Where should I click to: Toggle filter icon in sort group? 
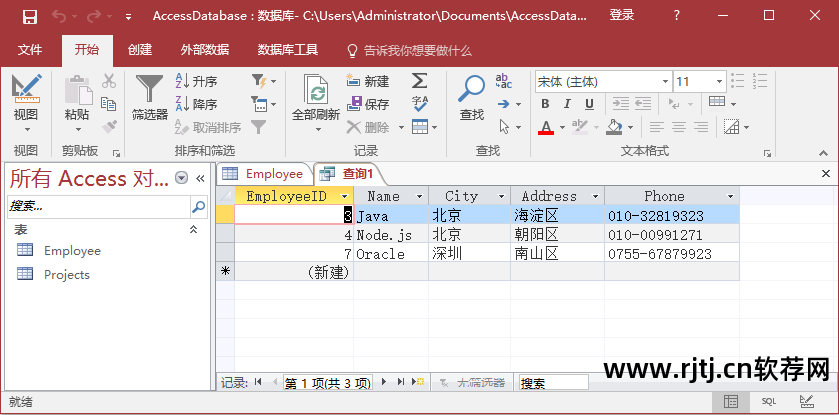click(259, 127)
